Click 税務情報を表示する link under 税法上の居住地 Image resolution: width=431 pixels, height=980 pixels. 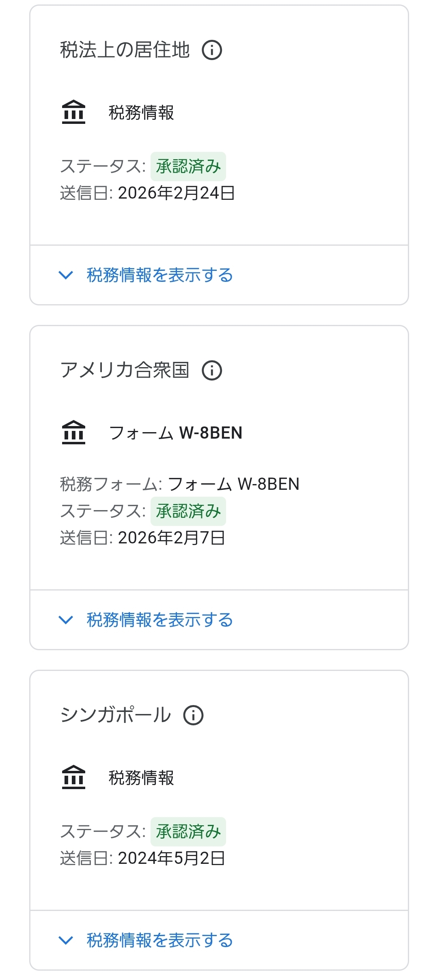[x=160, y=275]
